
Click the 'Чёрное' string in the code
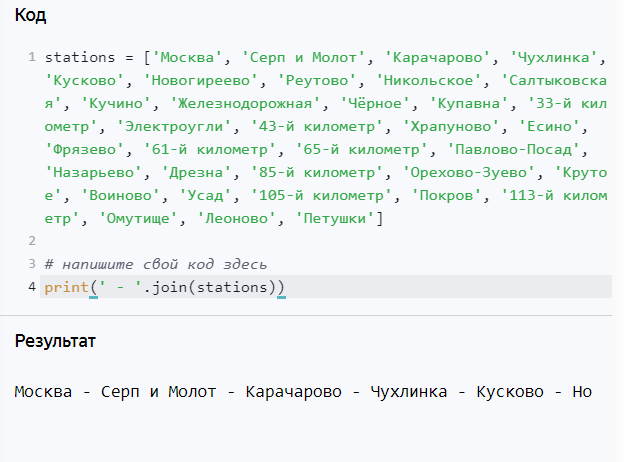click(374, 103)
